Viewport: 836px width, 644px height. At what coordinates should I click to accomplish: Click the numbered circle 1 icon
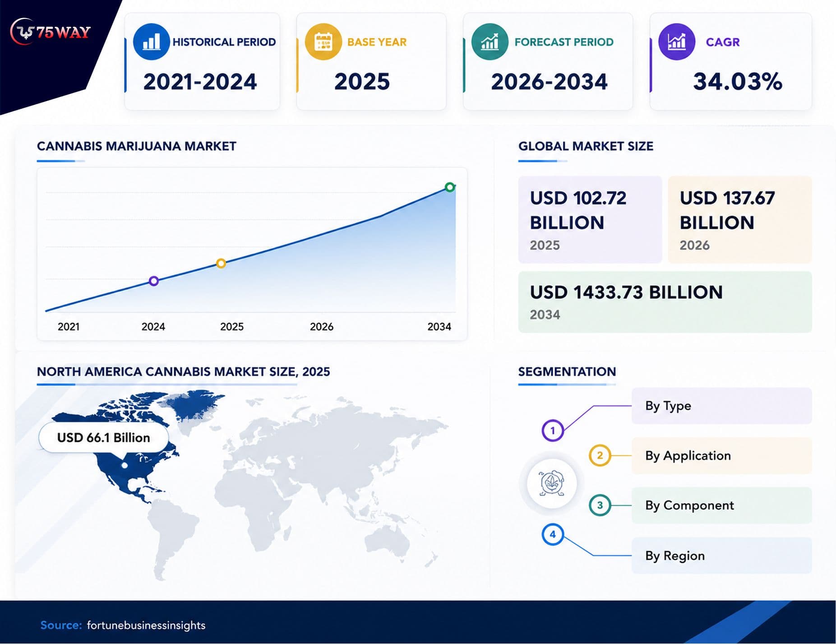click(552, 431)
